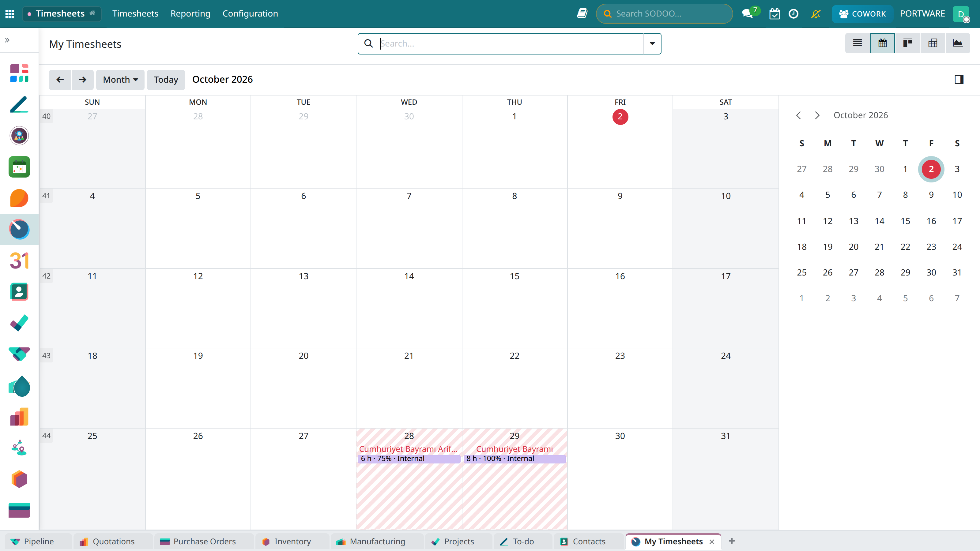This screenshot has height=551, width=980.
Task: Open the PORTWARE company switcher
Action: click(x=922, y=14)
